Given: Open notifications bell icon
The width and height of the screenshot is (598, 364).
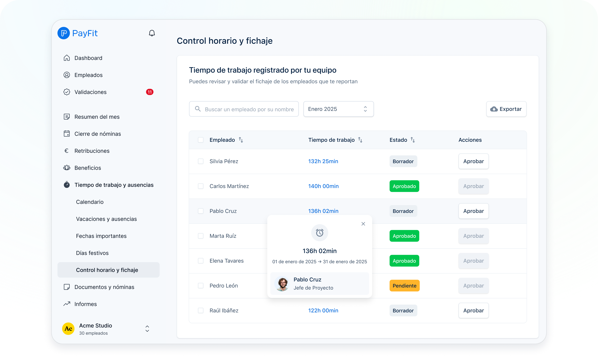Looking at the screenshot, I should (152, 33).
